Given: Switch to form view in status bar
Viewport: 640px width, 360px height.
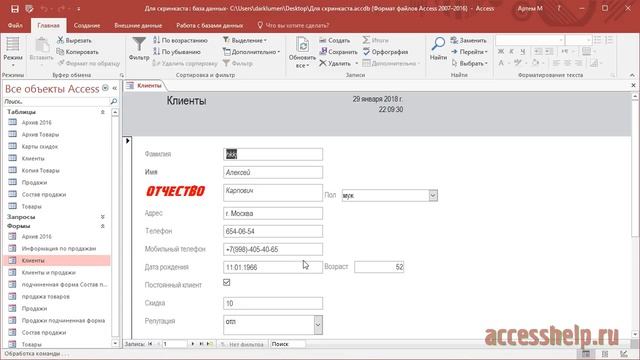Looking at the screenshot, I should (x=586, y=354).
